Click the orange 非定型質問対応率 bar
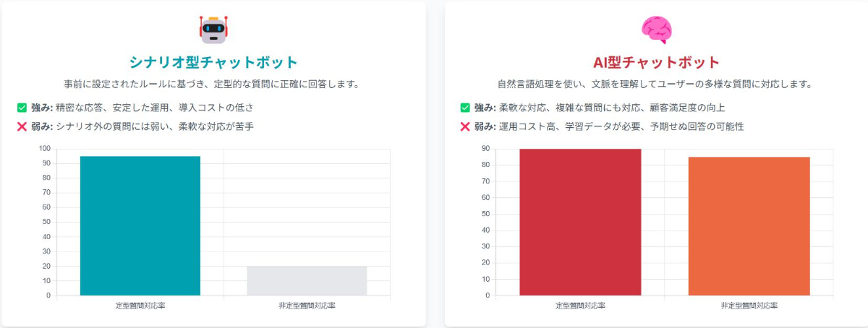The width and height of the screenshot is (868, 328). [x=749, y=226]
